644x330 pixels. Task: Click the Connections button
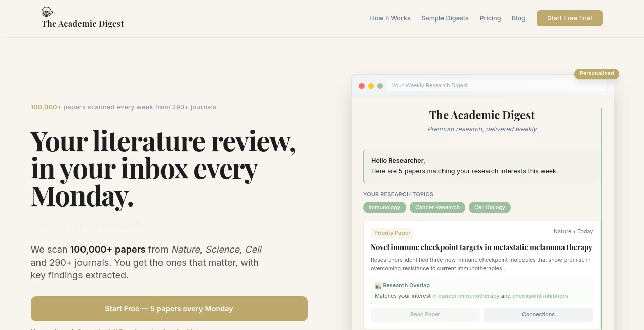click(x=538, y=314)
